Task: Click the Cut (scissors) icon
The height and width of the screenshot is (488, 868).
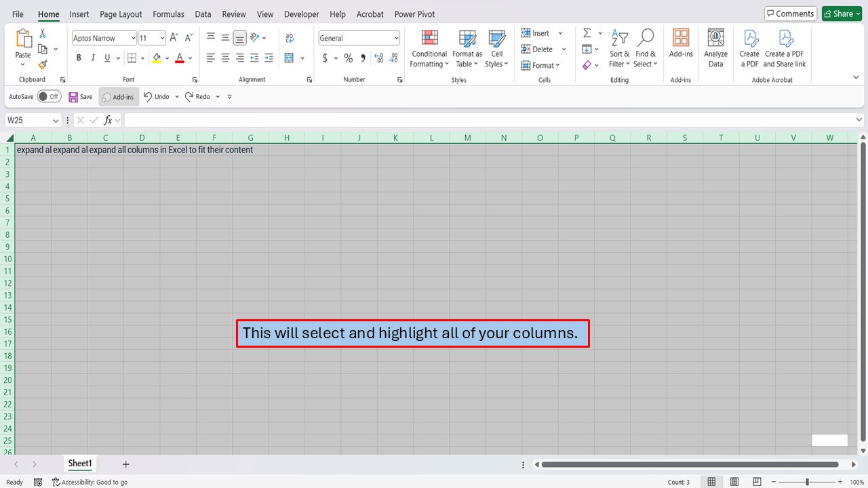Action: click(x=43, y=33)
